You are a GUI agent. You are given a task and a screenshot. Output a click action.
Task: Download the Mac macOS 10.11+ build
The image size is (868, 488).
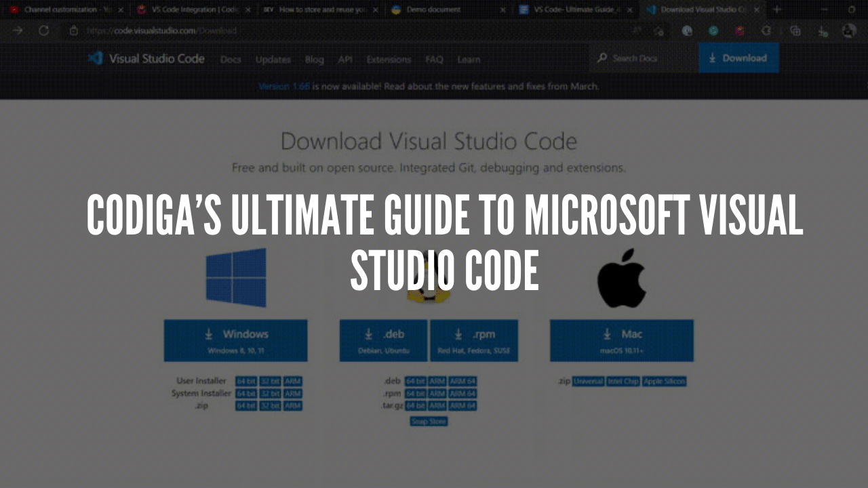click(x=621, y=340)
